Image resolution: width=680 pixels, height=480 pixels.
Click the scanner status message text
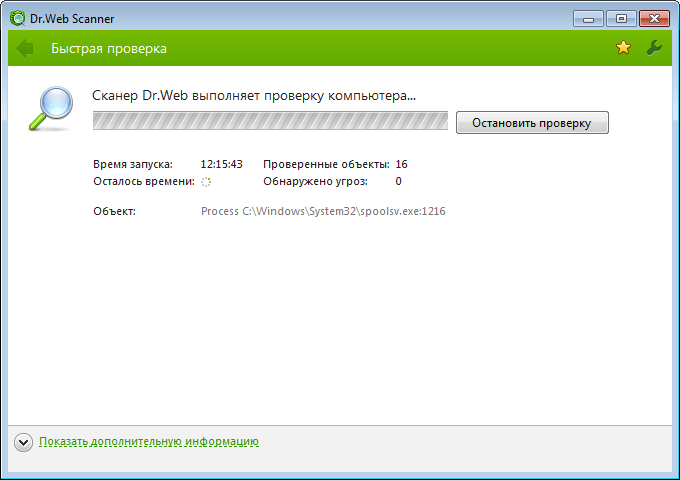click(x=254, y=96)
